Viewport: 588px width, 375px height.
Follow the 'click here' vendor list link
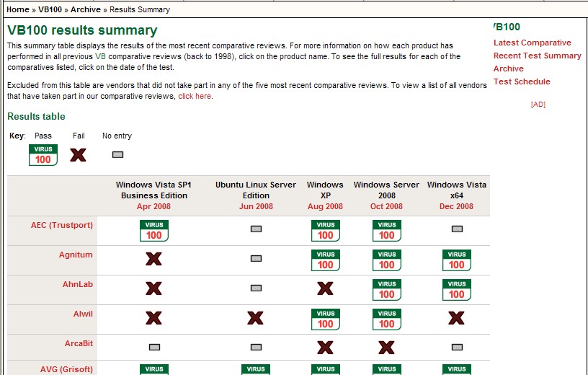click(x=195, y=96)
